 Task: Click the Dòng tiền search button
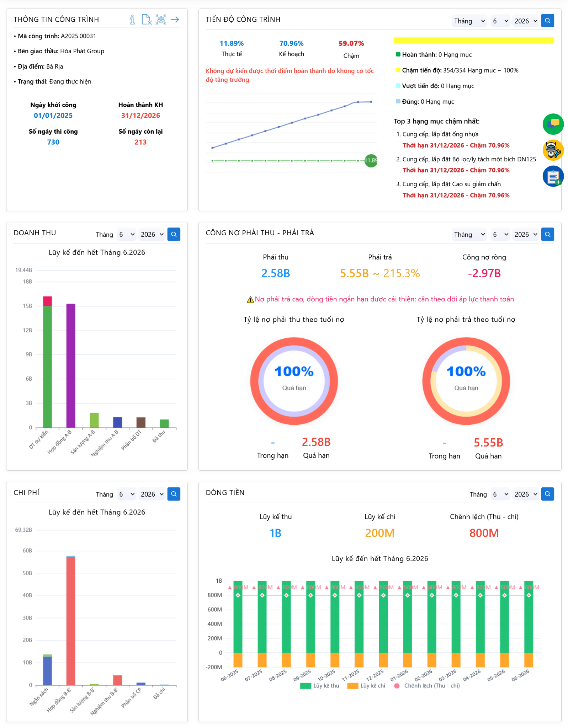547,494
